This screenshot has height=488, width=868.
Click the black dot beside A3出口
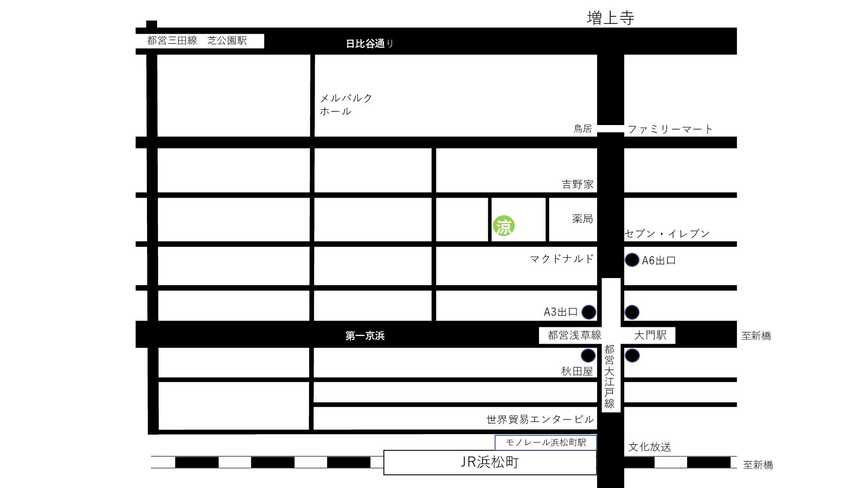pos(588,312)
